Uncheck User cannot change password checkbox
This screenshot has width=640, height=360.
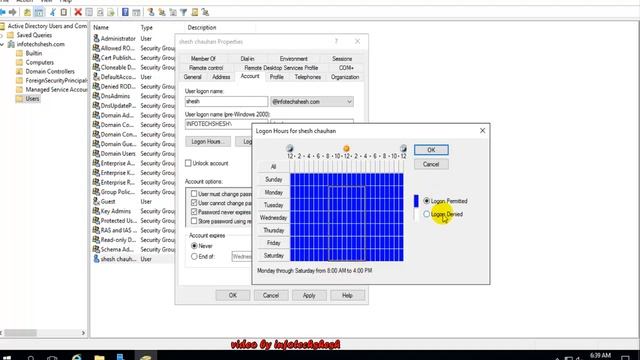click(x=194, y=203)
